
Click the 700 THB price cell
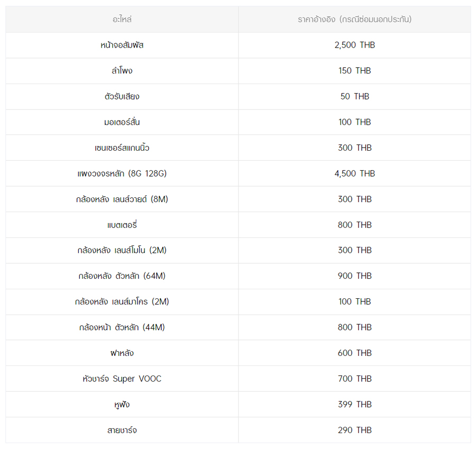coord(354,379)
